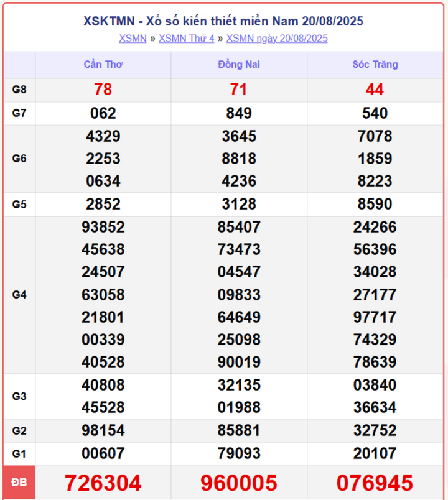
Task: Select the G5 number 8590
Action: [x=375, y=204]
